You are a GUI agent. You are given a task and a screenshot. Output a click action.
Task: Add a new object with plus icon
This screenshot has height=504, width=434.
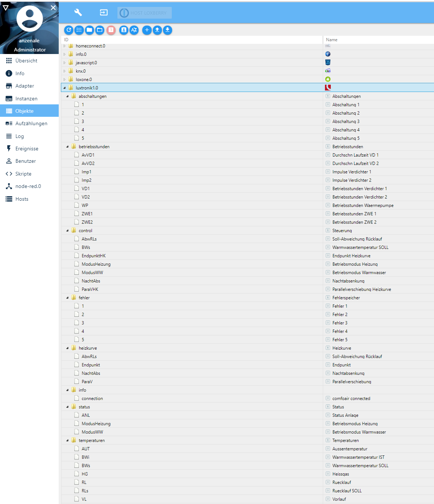(x=147, y=30)
